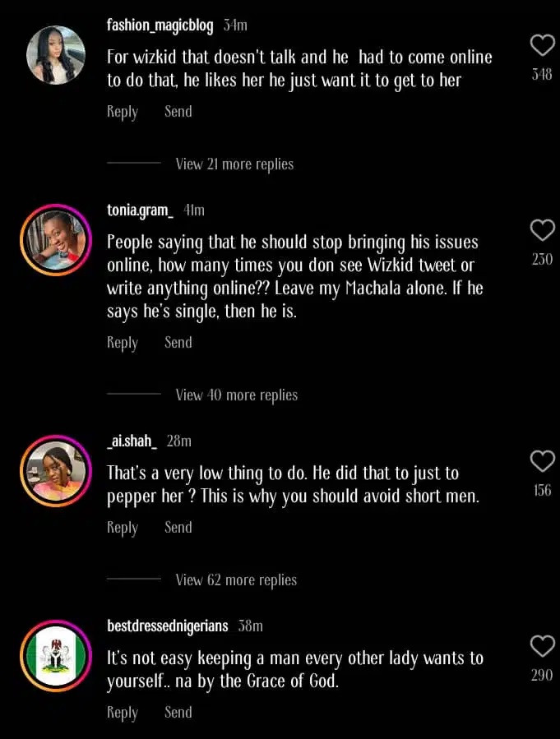This screenshot has width=560, height=739.
Task: Open bestdressednigerians' flag avatar
Action: click(56, 655)
